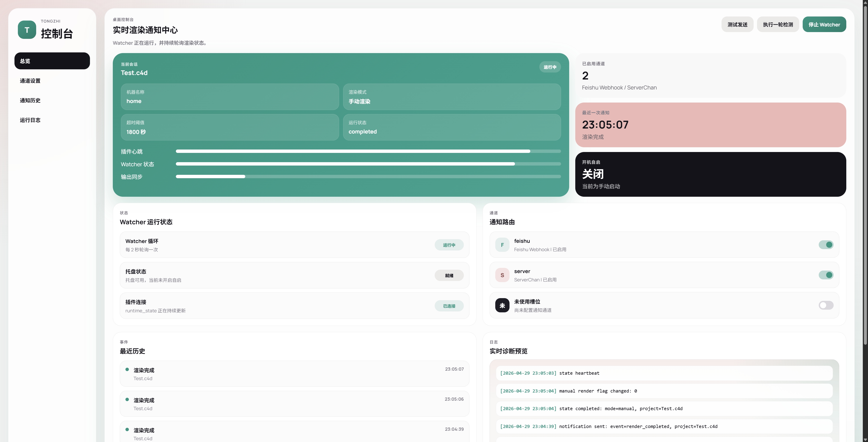Click the 'manual render flag changed: 0' log line

point(664,391)
